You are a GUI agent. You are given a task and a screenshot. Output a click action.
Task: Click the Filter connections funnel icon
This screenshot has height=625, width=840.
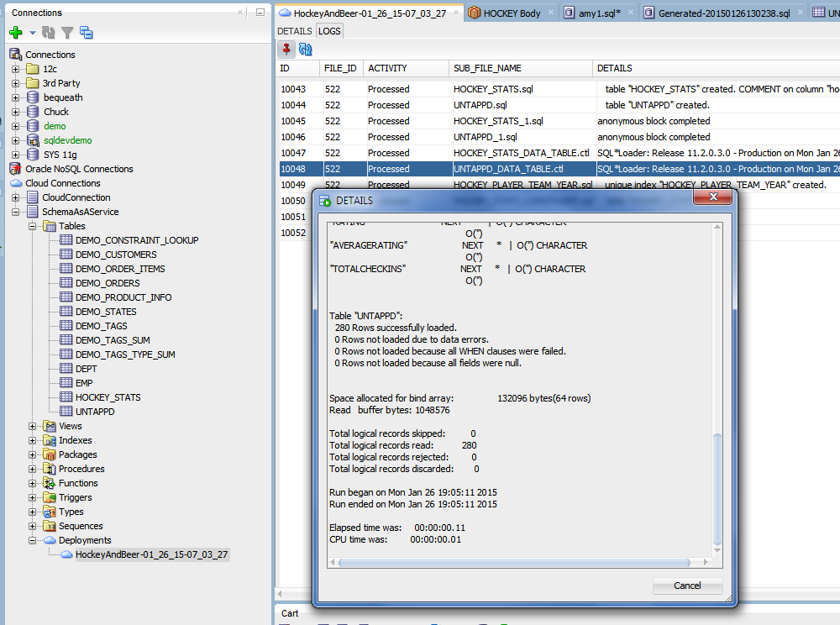[67, 34]
